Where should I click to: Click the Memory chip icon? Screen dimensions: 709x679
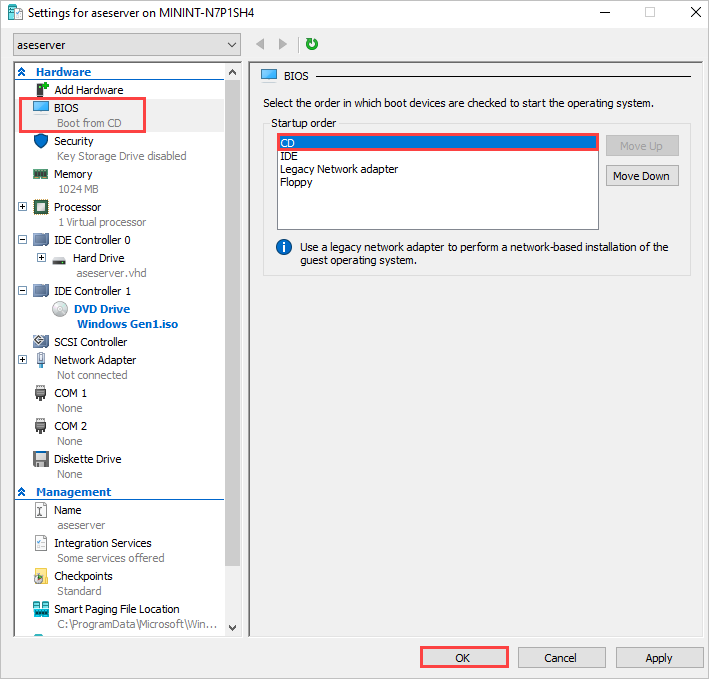tap(41, 174)
